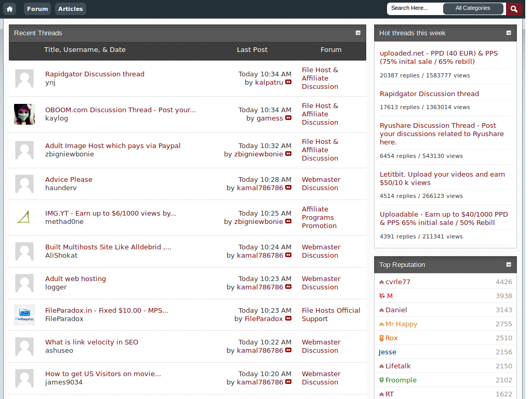Open Uploadable Earn up to $40/1000 PPD thread
This screenshot has height=399, width=532.
(444, 219)
